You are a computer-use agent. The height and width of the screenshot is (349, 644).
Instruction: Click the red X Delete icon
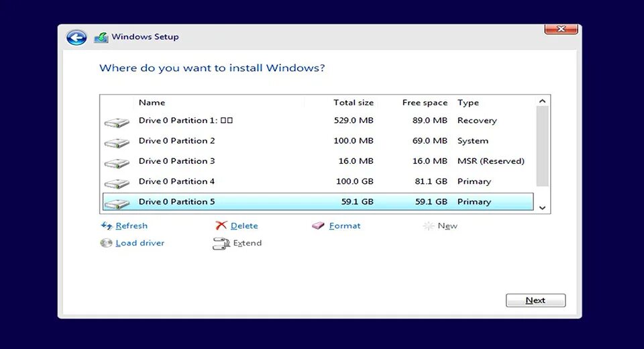[x=221, y=226]
